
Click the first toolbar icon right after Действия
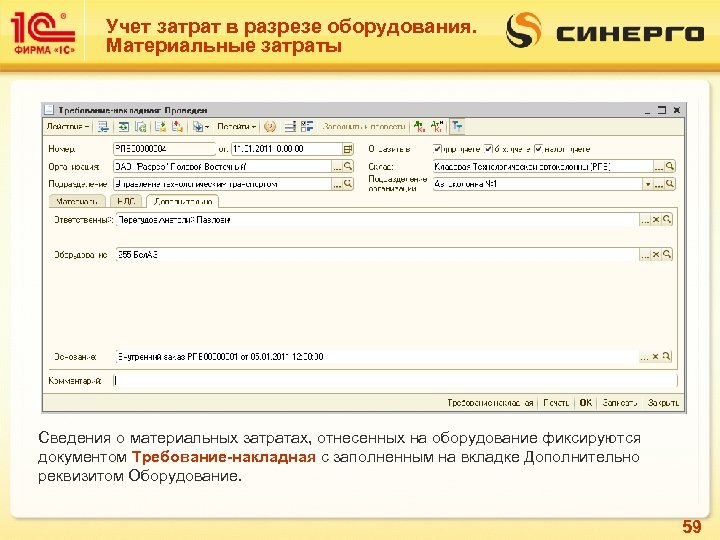pyautogui.click(x=103, y=127)
